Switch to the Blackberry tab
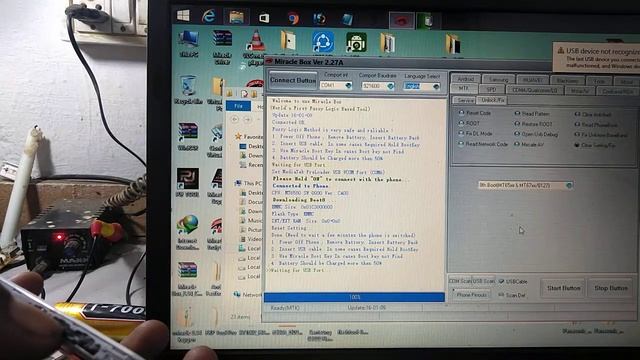The width and height of the screenshot is (640, 360). (x=567, y=81)
